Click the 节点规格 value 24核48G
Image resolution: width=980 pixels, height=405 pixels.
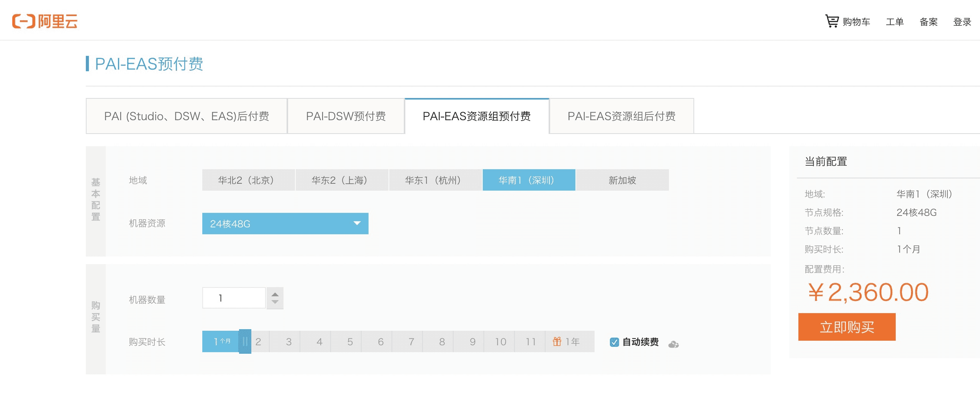click(x=916, y=212)
